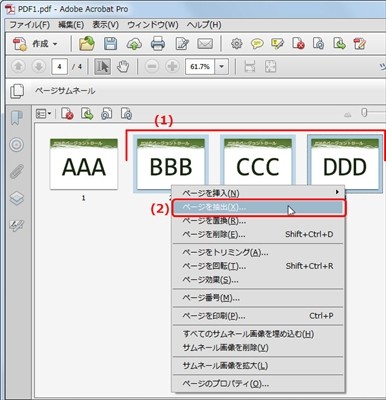Go to previous page arrow button
The width and height of the screenshot is (386, 400).
click(x=18, y=67)
